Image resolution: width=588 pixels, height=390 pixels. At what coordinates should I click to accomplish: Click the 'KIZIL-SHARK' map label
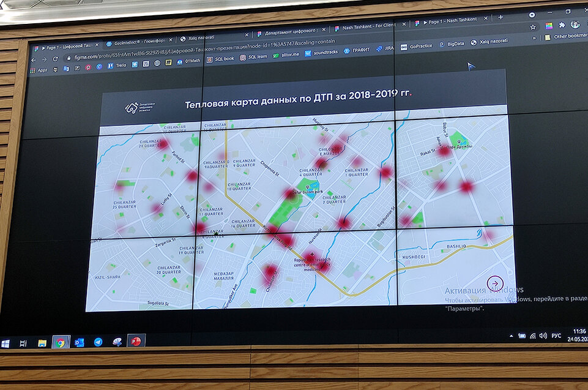108,277
